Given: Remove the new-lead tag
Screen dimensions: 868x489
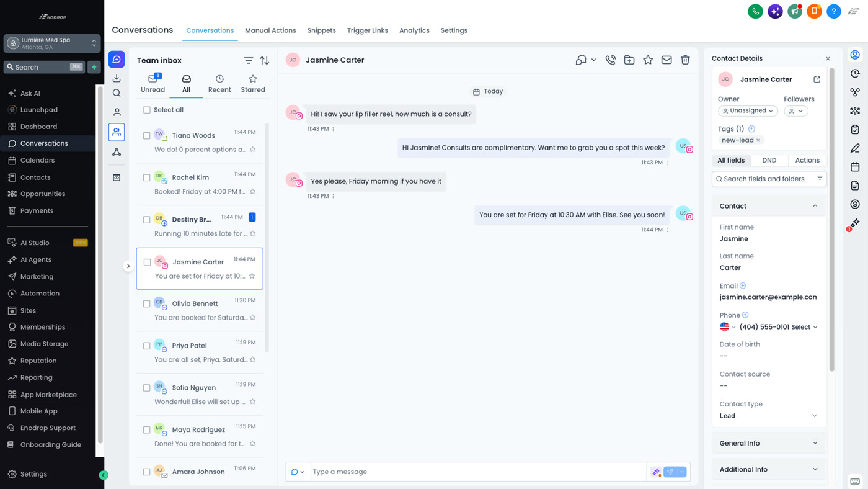Looking at the screenshot, I should [x=758, y=140].
